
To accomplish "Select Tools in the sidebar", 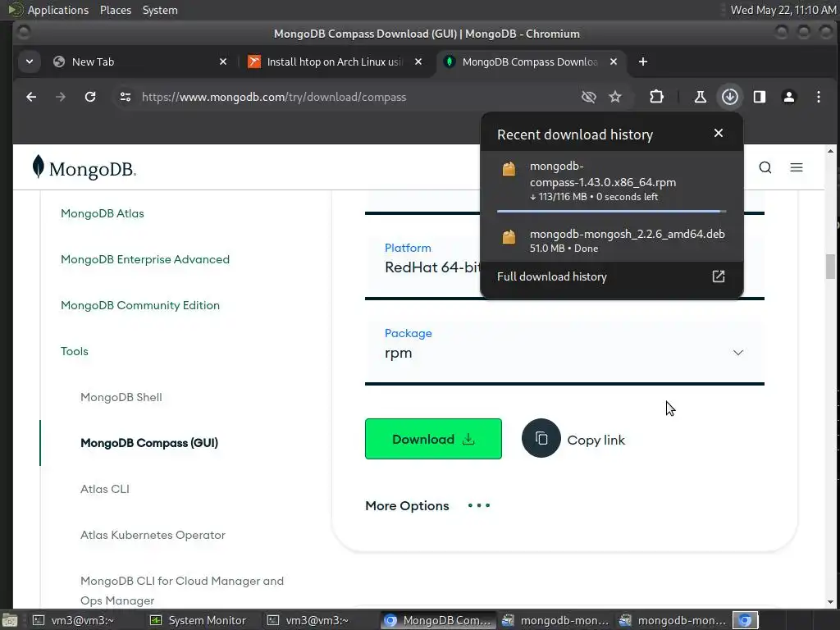I will coord(75,351).
